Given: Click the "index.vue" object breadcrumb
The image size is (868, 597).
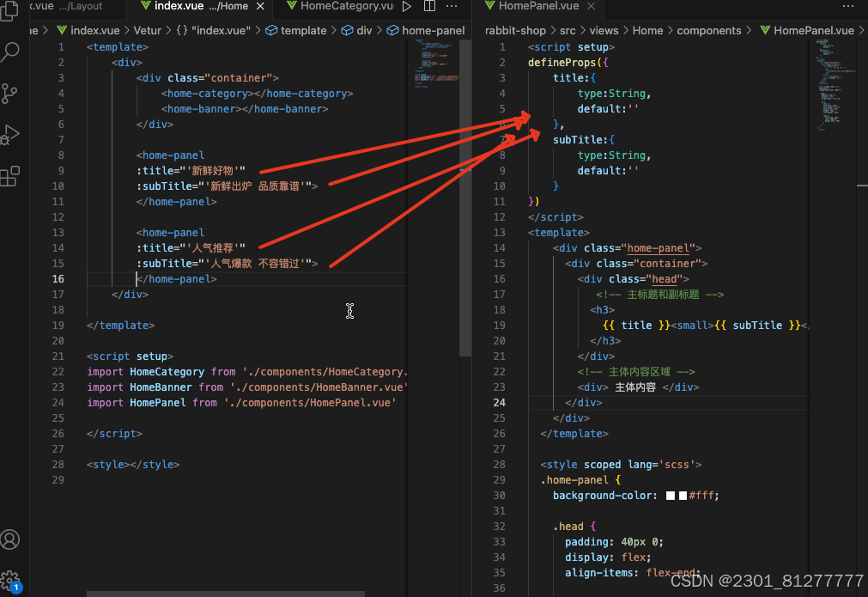Looking at the screenshot, I should click(x=214, y=30).
